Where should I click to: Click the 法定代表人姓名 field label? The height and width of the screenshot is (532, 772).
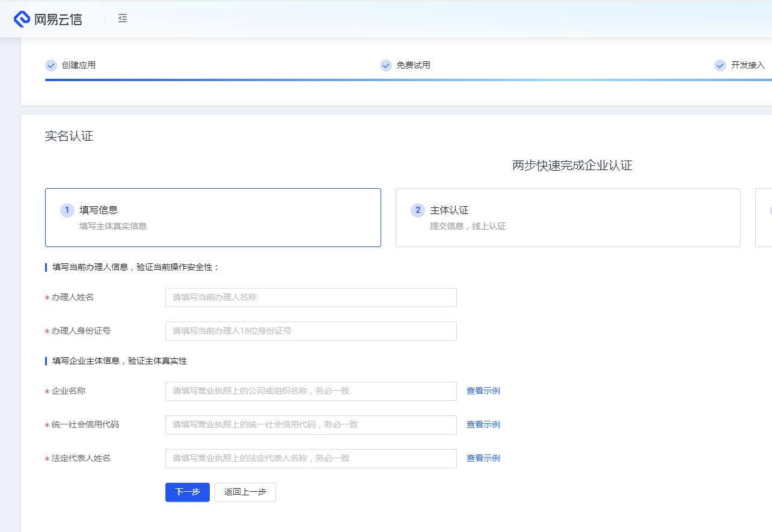tap(81, 458)
